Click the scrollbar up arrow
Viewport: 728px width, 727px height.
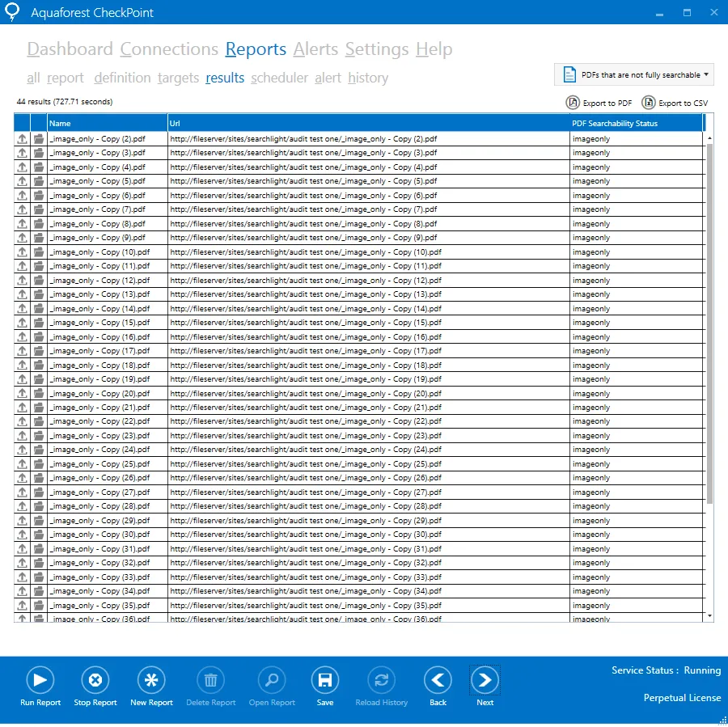(709, 138)
